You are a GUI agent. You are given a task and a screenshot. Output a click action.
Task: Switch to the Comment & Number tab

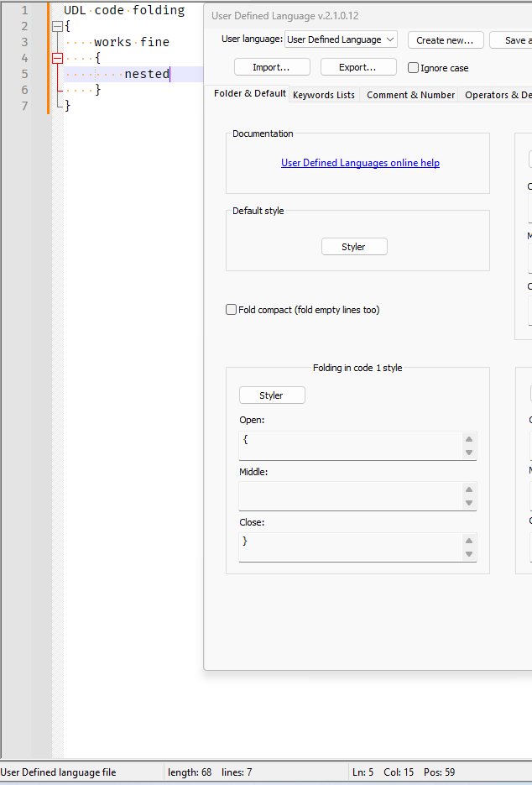click(x=410, y=95)
